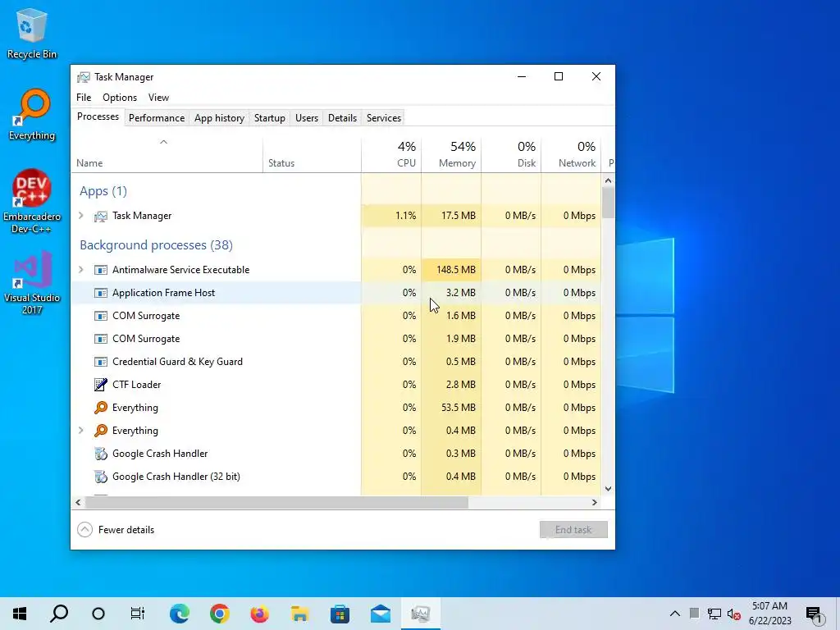Open the notification center icon
This screenshot has height=630, width=840.
(x=814, y=614)
